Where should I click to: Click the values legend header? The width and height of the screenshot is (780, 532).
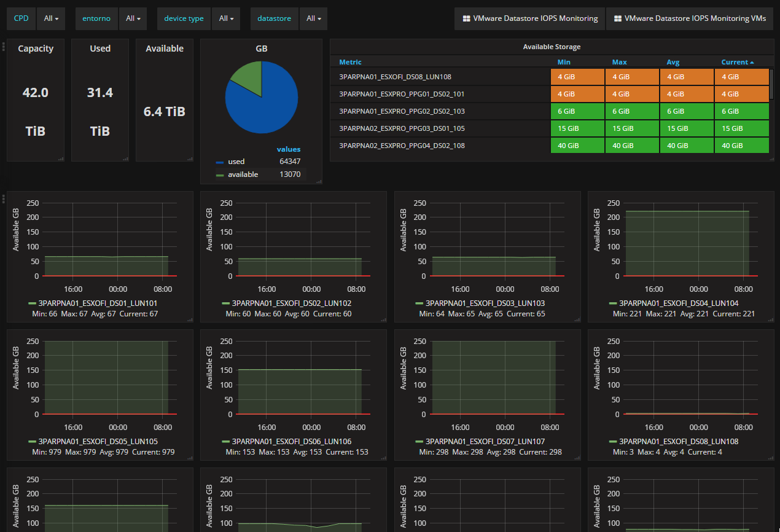point(289,149)
